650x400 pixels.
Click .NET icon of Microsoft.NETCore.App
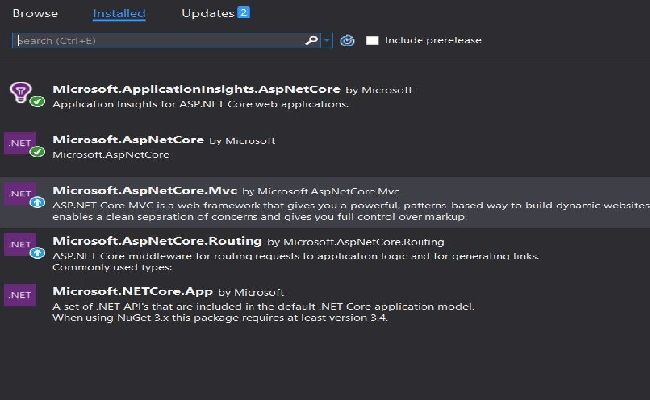19,295
